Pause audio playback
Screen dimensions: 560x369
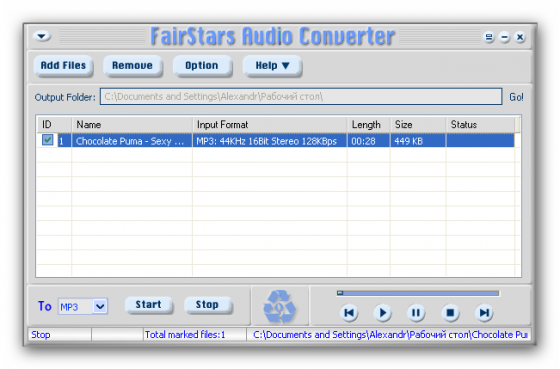point(416,313)
